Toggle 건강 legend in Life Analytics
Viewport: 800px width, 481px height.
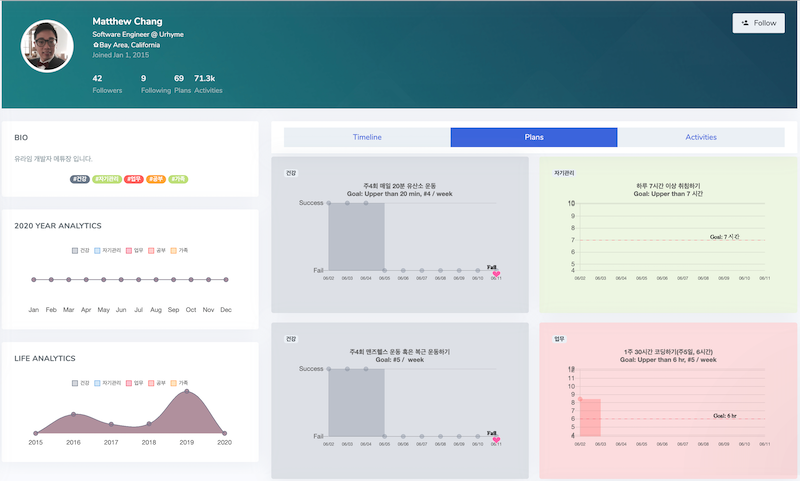click(81, 383)
